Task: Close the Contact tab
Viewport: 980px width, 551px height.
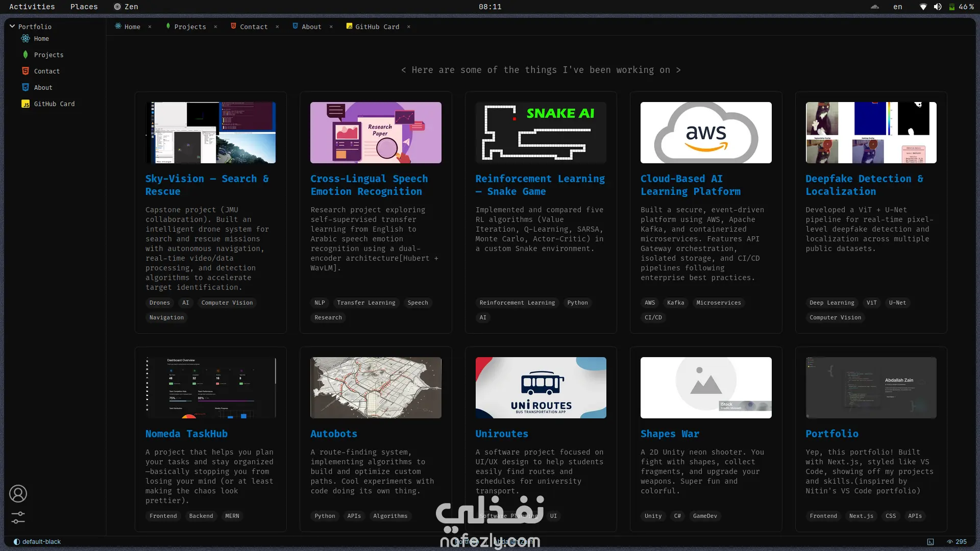Action: [277, 27]
